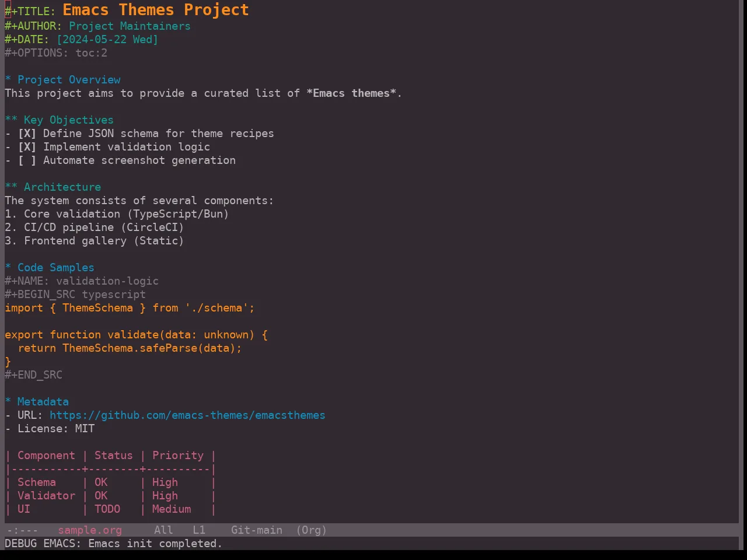Click 'Core validation (TypeScript/Bun)' list item
The width and height of the screenshot is (747, 560).
pyautogui.click(x=117, y=214)
